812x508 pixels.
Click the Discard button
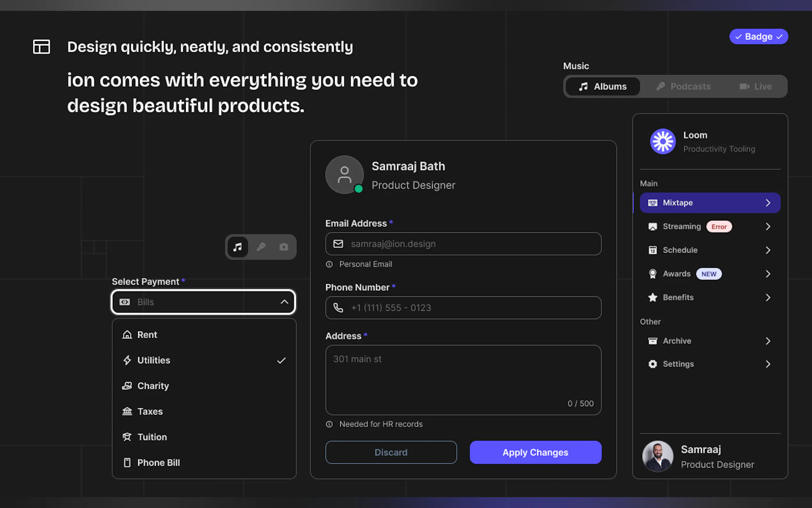(391, 452)
